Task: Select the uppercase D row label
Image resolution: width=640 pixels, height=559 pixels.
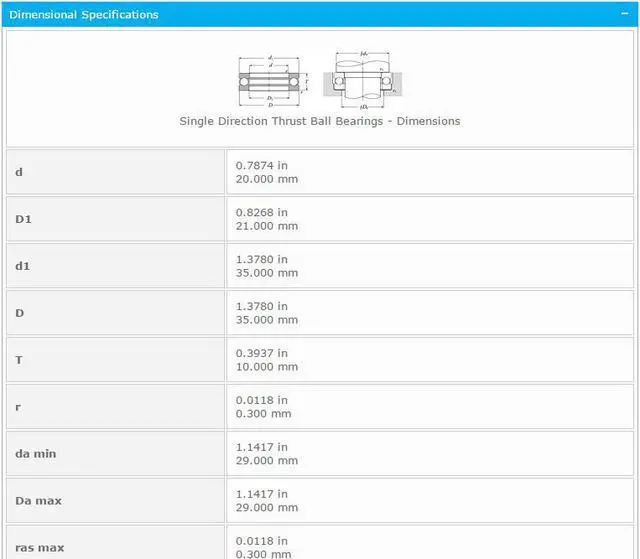Action: (20, 313)
